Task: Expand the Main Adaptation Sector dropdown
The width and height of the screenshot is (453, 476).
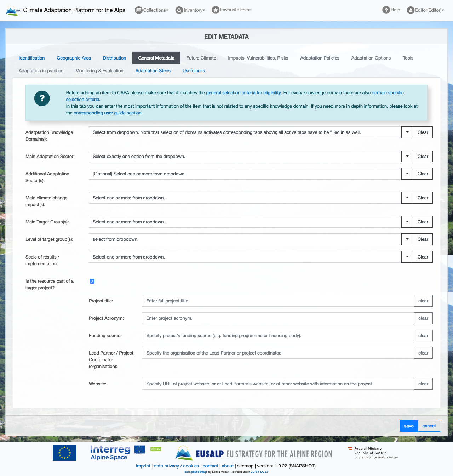Action: coord(407,156)
